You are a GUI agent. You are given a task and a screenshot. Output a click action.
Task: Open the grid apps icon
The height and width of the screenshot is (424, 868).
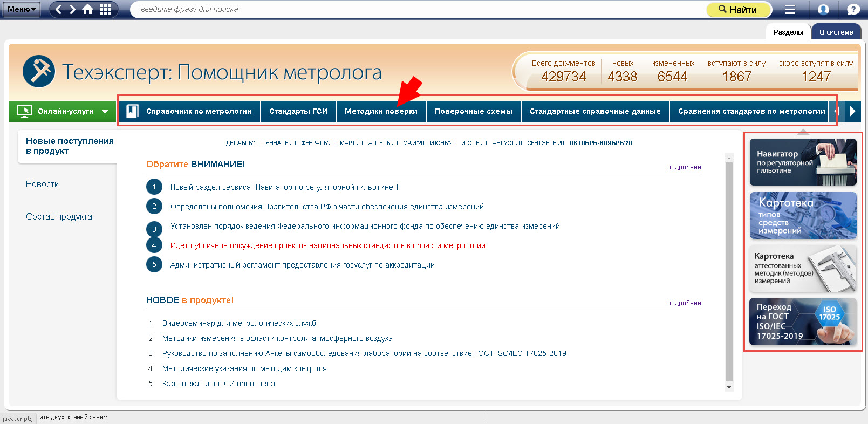coord(106,9)
